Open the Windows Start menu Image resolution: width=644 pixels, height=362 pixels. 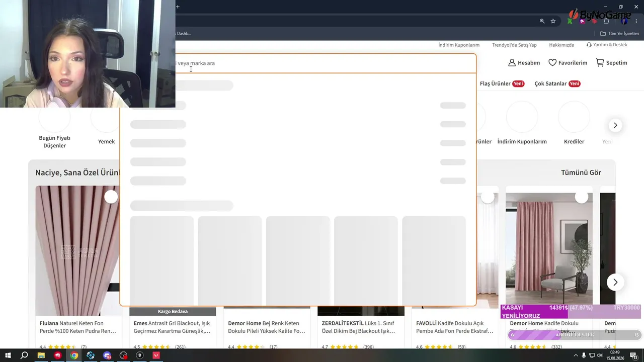click(x=8, y=355)
